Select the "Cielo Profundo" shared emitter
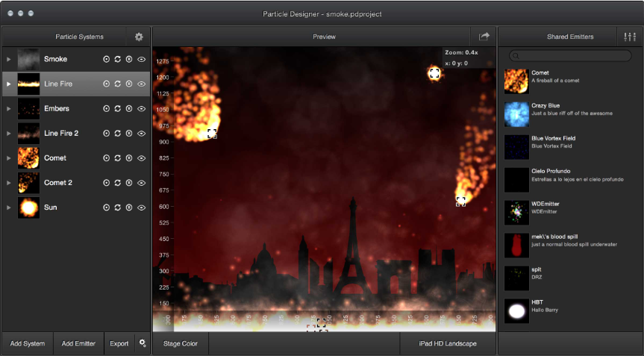 tap(569, 179)
